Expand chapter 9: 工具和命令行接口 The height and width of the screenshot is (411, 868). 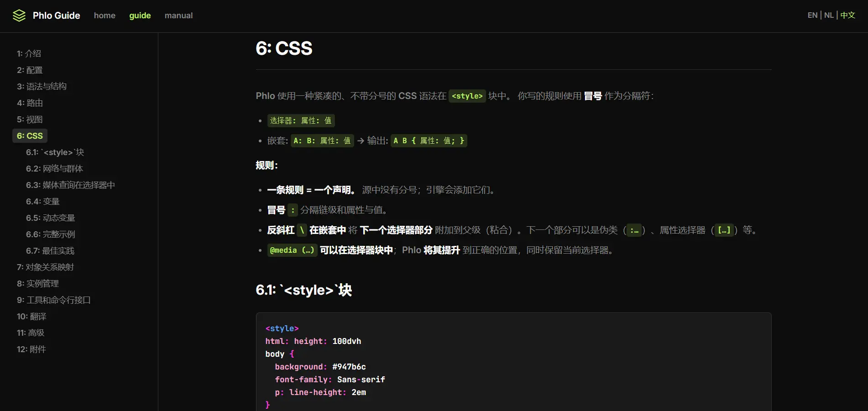pyautogui.click(x=53, y=300)
